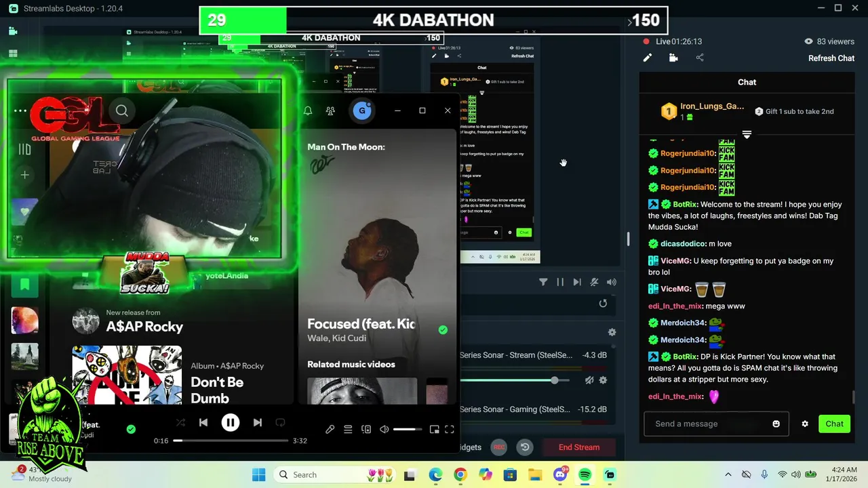Mute Spotify volume speaker icon

[384, 429]
